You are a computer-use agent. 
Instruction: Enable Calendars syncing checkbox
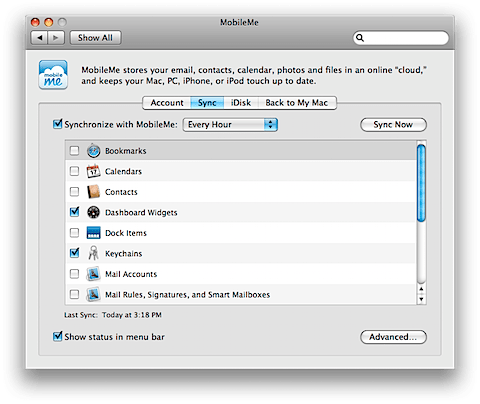tap(74, 171)
